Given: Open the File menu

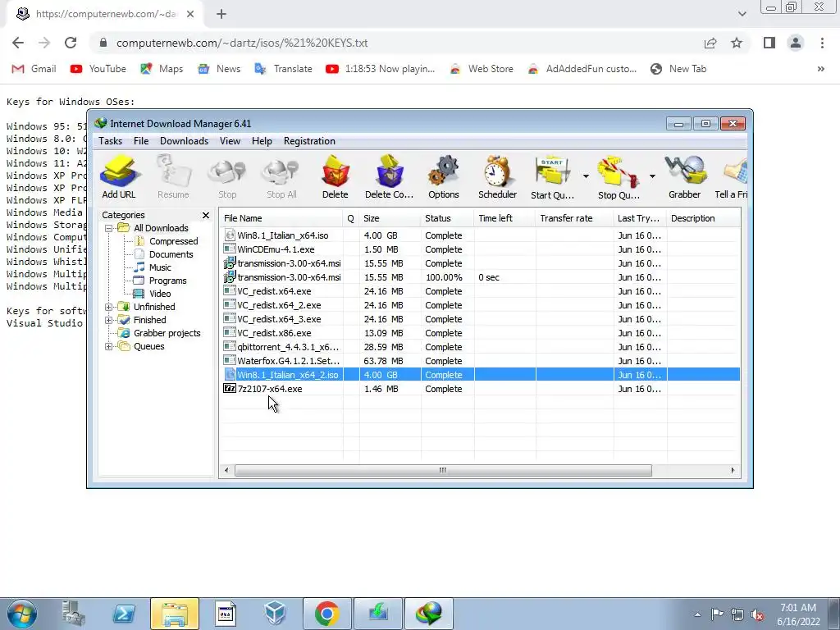Looking at the screenshot, I should click(x=141, y=141).
